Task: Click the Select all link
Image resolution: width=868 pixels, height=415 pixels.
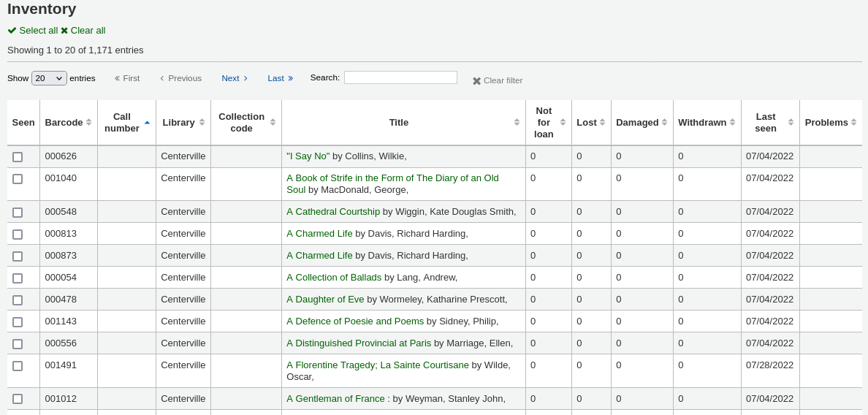Action: click(x=33, y=31)
